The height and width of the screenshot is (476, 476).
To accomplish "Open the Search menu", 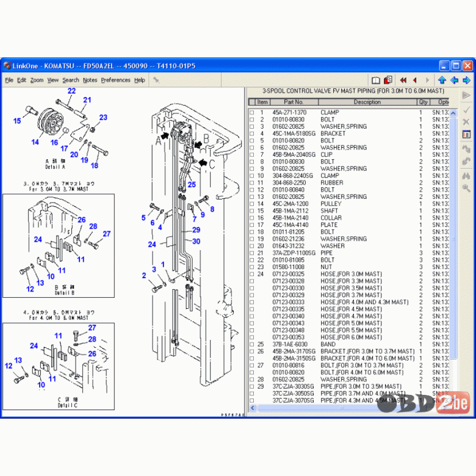I will (71, 80).
